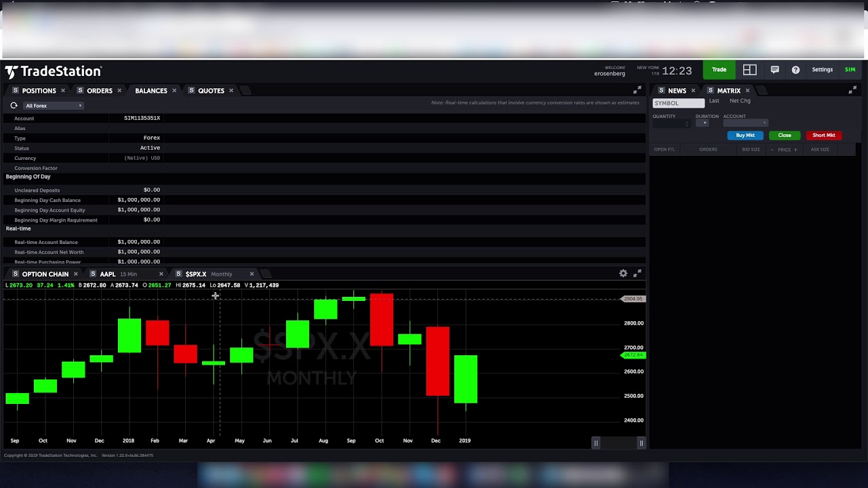Add a new tab beside $SPX.X chart
The width and height of the screenshot is (868, 488).
(x=266, y=274)
